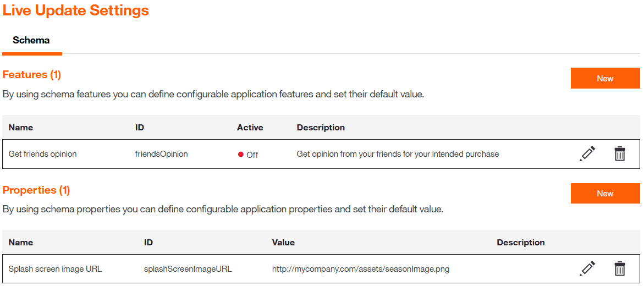The width and height of the screenshot is (644, 291).
Task: Switch to the Schema tab
Action: click(31, 40)
